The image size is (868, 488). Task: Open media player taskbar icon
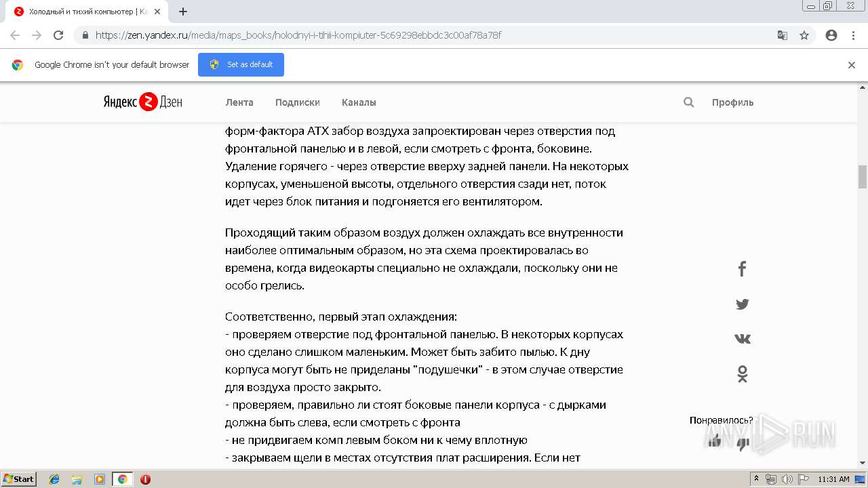(x=100, y=479)
